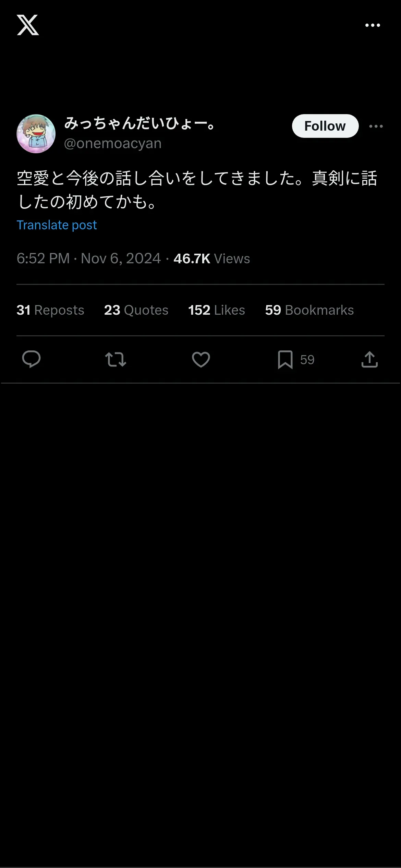Image resolution: width=401 pixels, height=868 pixels.
Task: Click the Japanese post text body
Action: tap(197, 190)
